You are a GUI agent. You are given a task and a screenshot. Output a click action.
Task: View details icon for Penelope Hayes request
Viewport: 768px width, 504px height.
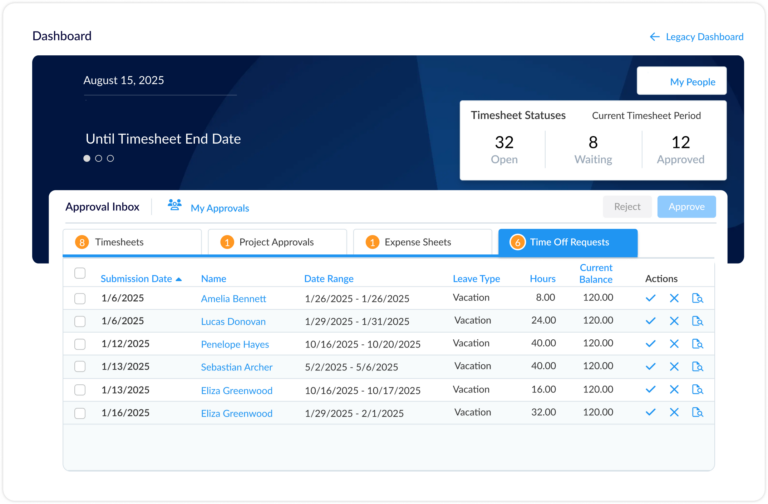pyautogui.click(x=698, y=344)
